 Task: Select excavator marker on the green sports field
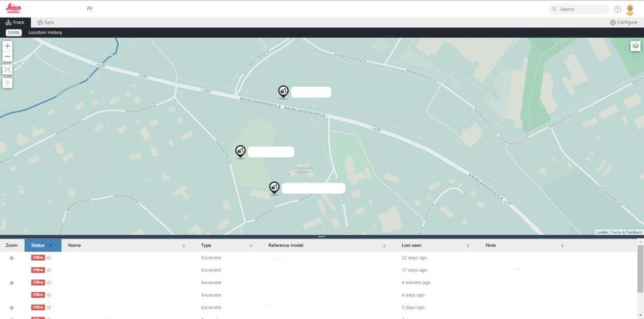pyautogui.click(x=240, y=151)
